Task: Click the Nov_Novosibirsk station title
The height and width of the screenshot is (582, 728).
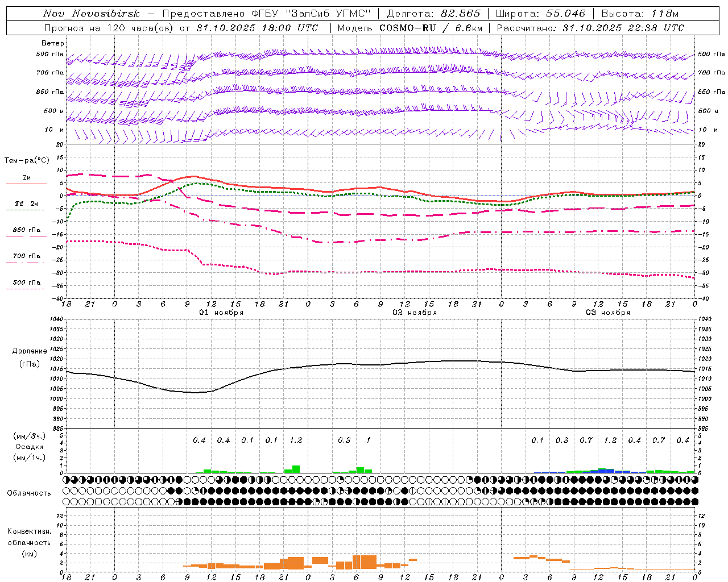Action: (92, 14)
